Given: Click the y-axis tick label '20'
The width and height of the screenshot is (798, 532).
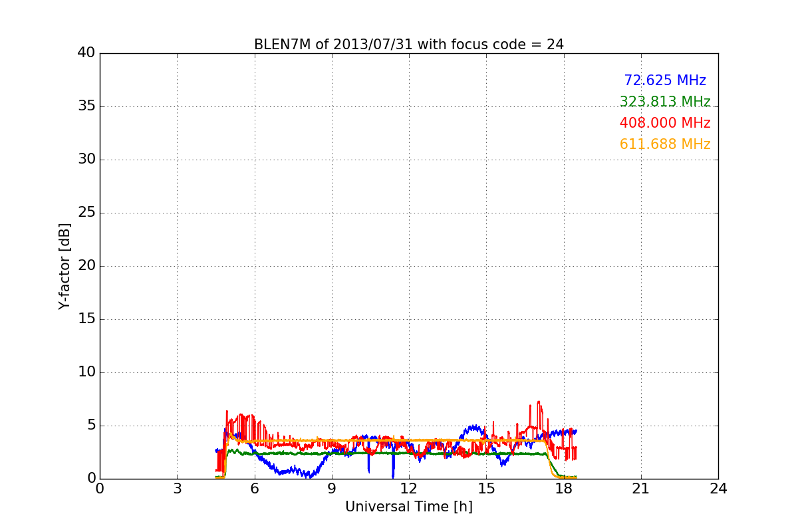Looking at the screenshot, I should [x=86, y=266].
